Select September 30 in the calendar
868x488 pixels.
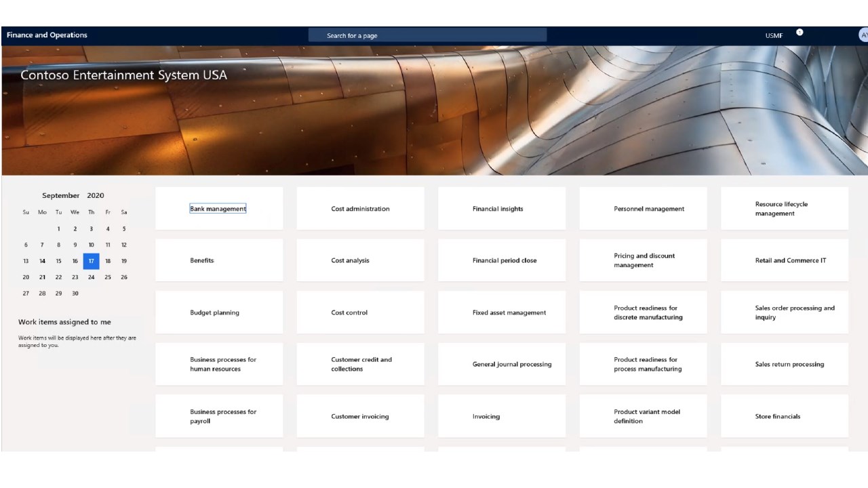point(75,293)
